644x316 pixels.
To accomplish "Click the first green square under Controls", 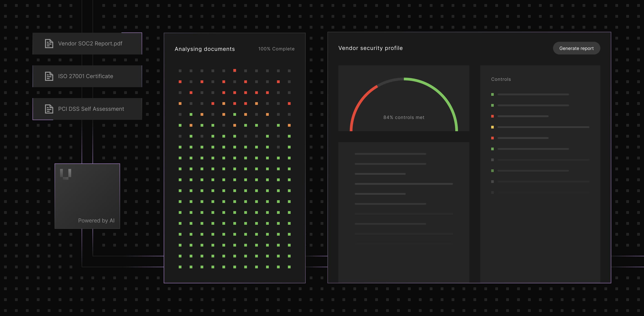I will 492,95.
